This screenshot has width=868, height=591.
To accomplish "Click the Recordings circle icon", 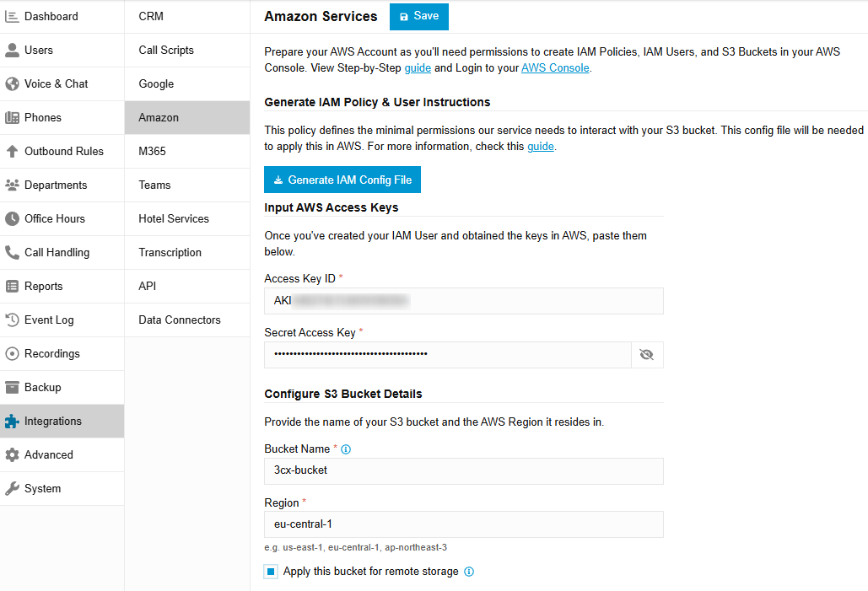I will click(12, 353).
